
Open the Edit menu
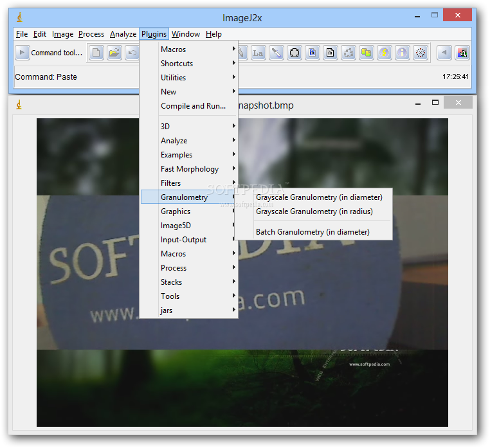click(x=40, y=33)
